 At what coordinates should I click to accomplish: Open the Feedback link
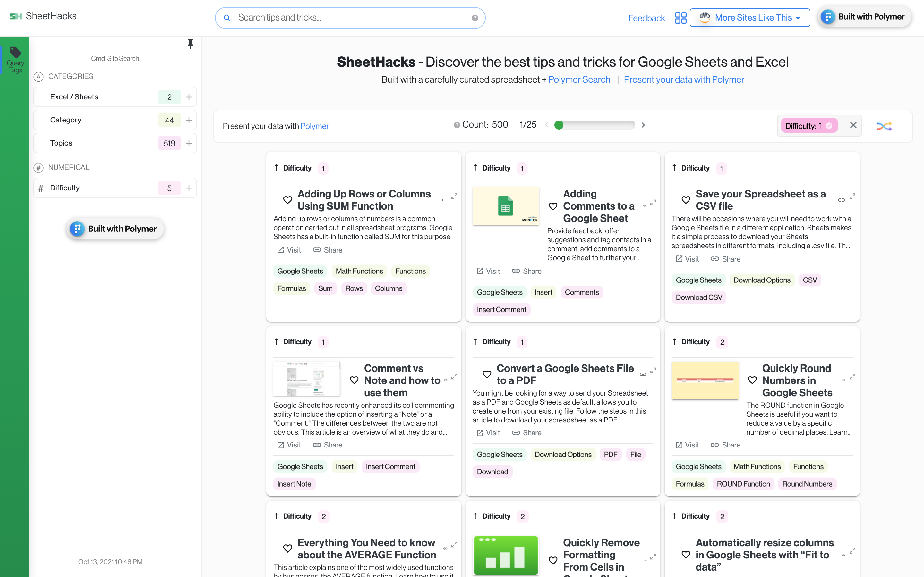646,18
